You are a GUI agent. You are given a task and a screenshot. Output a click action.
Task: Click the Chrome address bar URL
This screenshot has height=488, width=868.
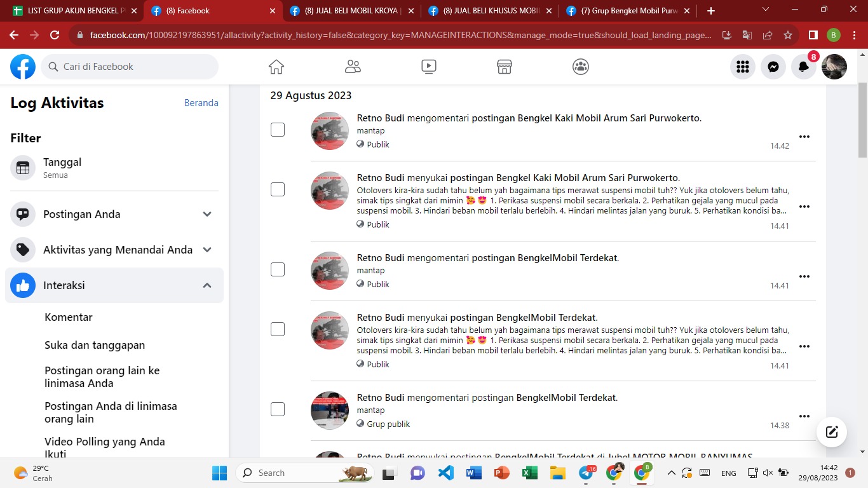click(x=400, y=36)
